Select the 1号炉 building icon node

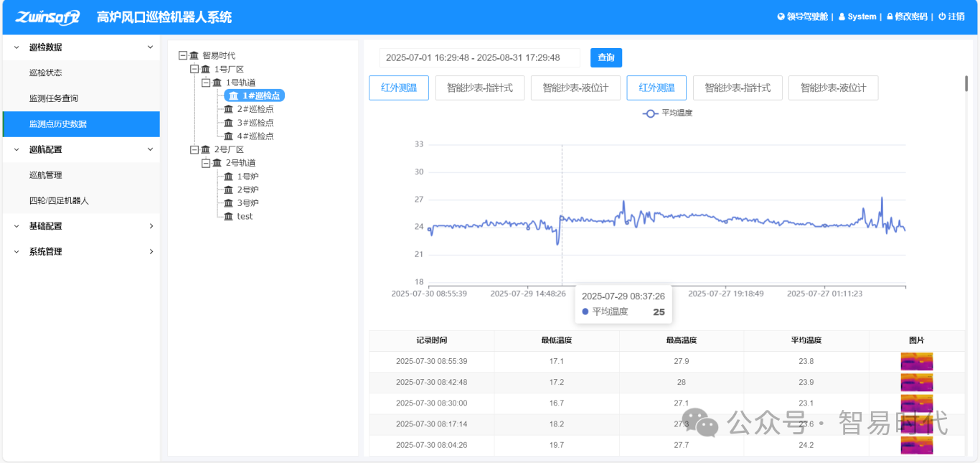(x=229, y=177)
